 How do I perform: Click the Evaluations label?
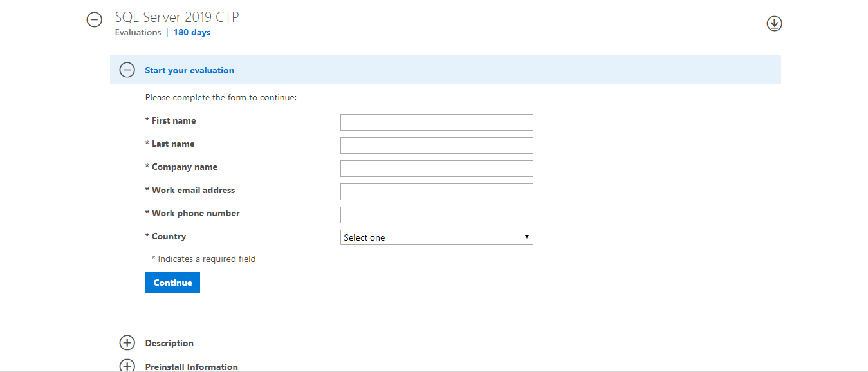pos(138,33)
